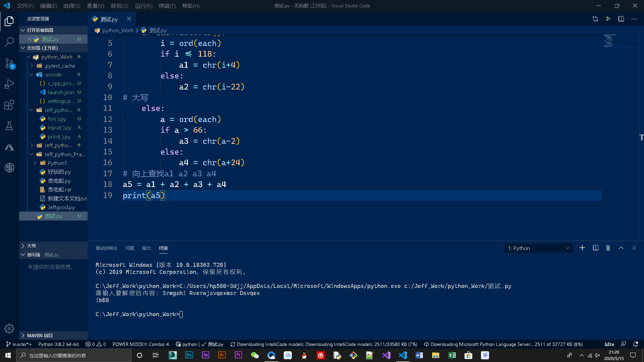Collapse the 打开的编辑器 section
Image resolution: width=644 pixels, height=362 pixels.
53,30
